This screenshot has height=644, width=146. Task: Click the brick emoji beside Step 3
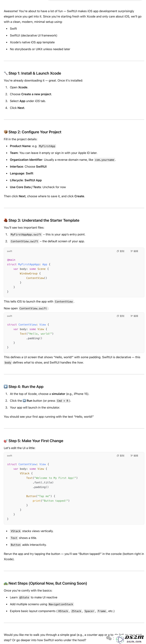click(x=6, y=220)
